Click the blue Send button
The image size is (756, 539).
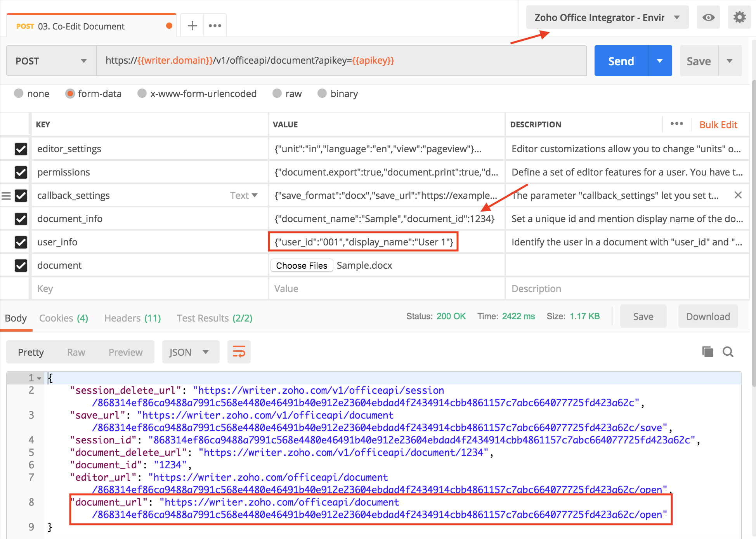pyautogui.click(x=621, y=61)
